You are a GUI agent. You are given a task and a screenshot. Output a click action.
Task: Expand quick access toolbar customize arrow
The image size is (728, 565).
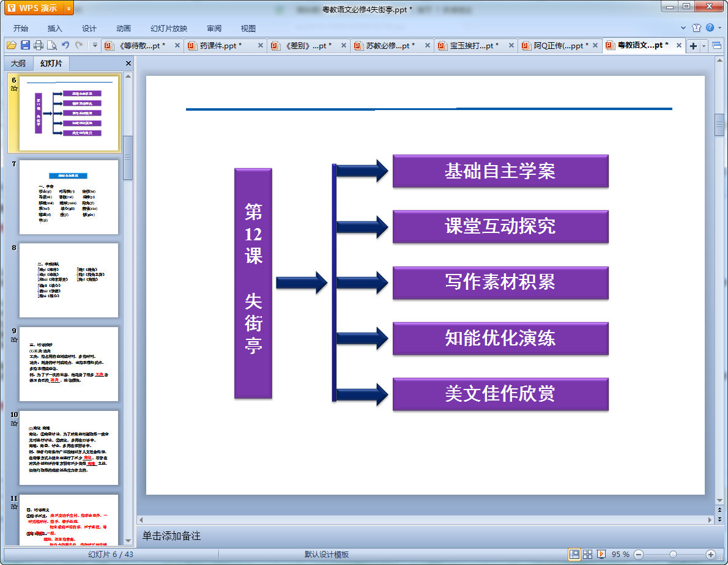tap(95, 45)
